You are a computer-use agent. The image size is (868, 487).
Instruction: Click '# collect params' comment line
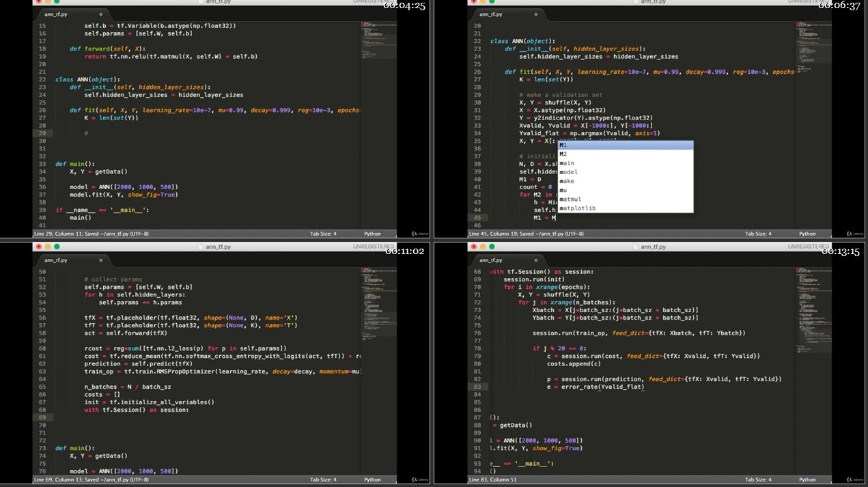113,279
